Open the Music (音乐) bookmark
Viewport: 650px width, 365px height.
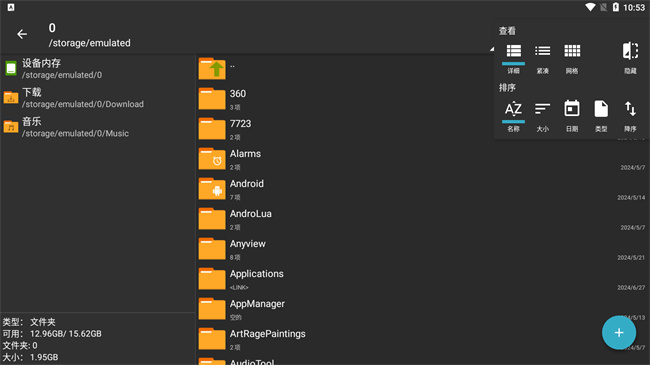[98, 127]
